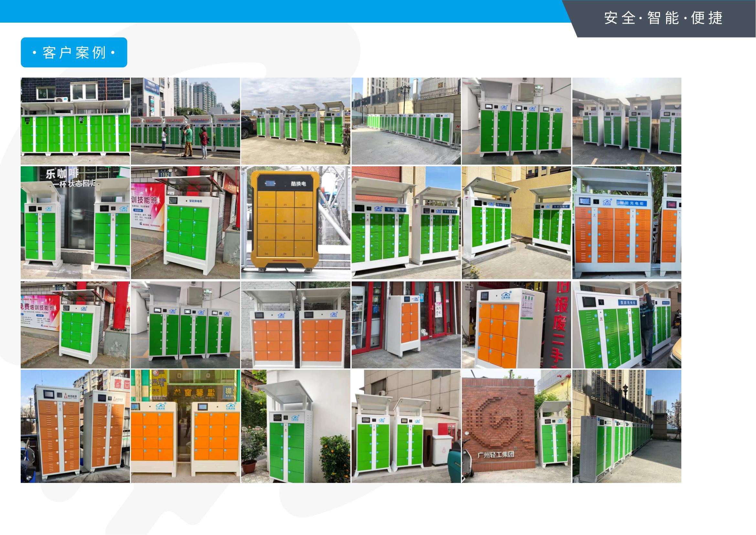Click the yellow-wall green cabinets photo

point(516,223)
